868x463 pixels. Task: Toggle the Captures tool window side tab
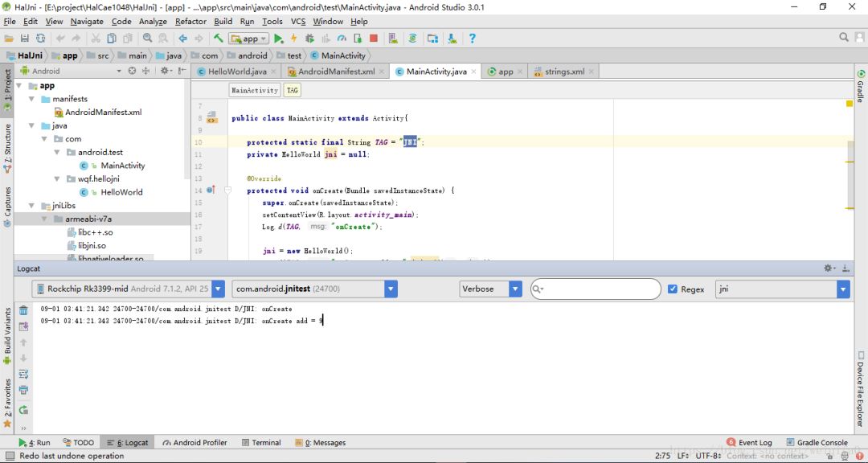(x=7, y=207)
